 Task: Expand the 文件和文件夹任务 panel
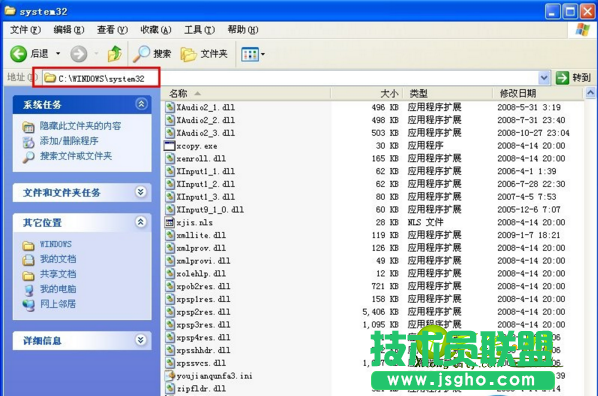coord(141,192)
